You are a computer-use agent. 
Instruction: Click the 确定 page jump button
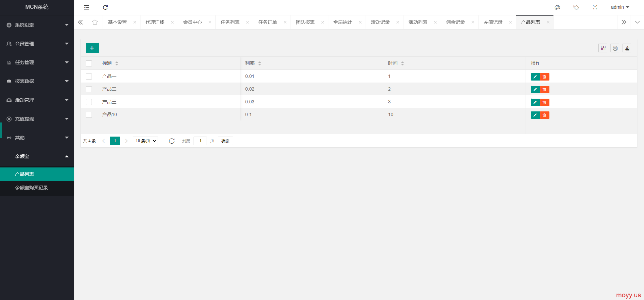point(225,141)
